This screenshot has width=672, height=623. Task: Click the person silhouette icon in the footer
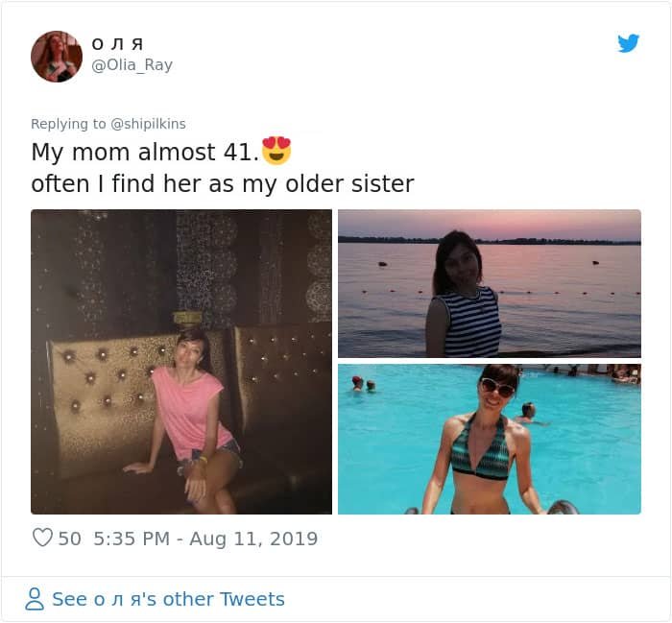pyautogui.click(x=35, y=599)
